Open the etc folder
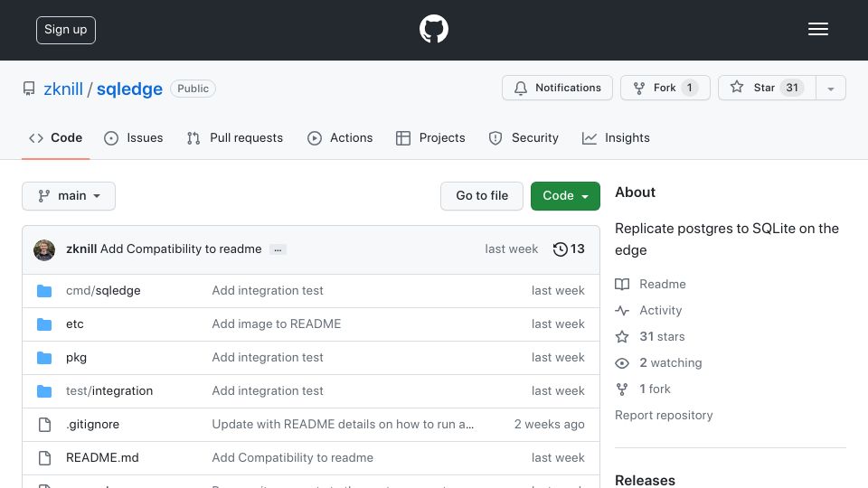 (75, 324)
